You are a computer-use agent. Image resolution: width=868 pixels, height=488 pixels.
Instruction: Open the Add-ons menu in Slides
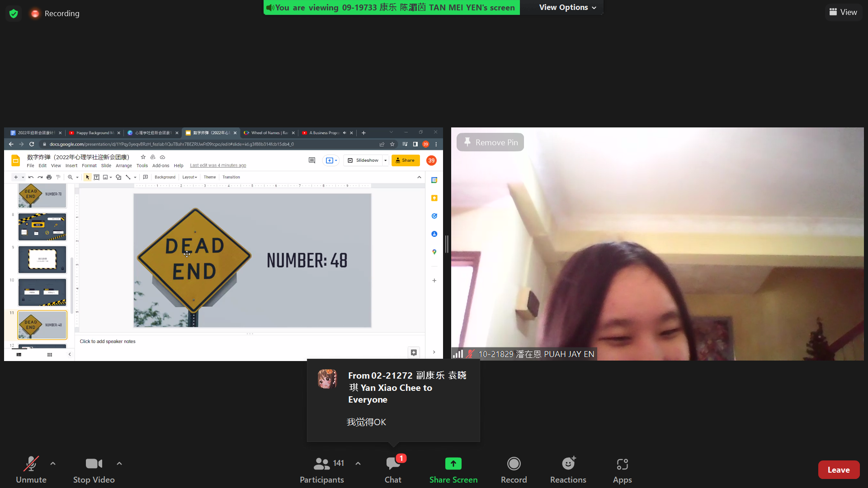click(x=160, y=166)
